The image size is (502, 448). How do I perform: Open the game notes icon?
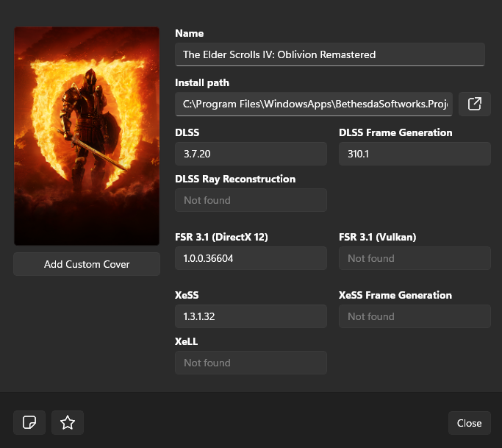(x=29, y=422)
